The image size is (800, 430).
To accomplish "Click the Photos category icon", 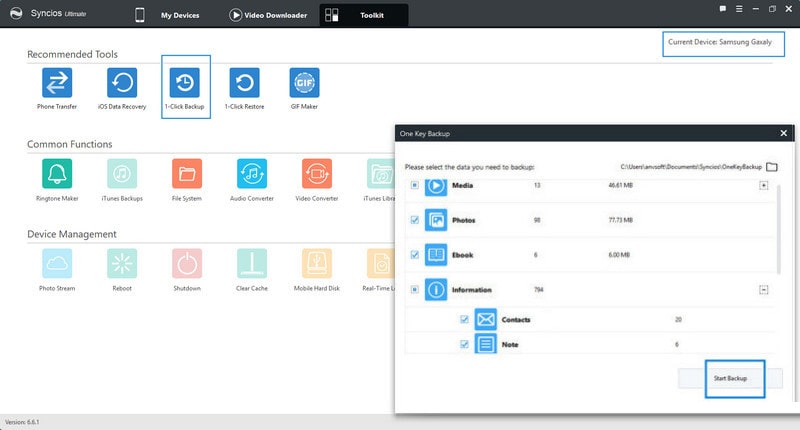I will pyautogui.click(x=436, y=220).
